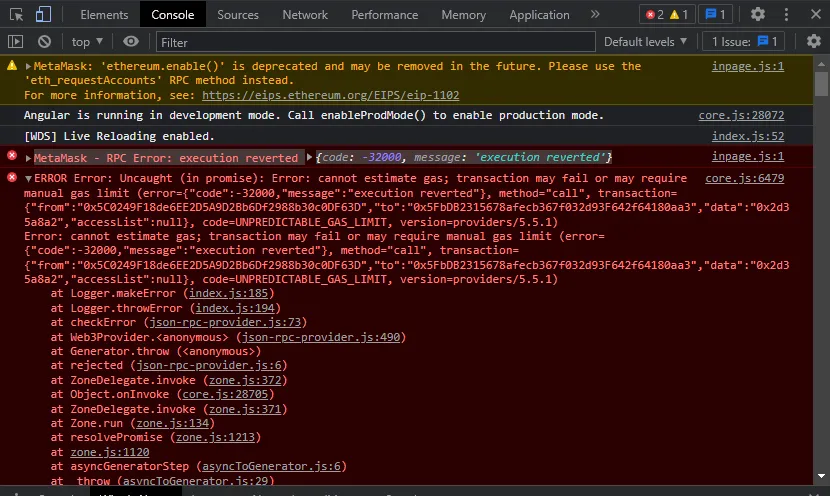Collapse the ERROR Uncaught in promise message
Viewport: 830px width, 496px height.
28,179
